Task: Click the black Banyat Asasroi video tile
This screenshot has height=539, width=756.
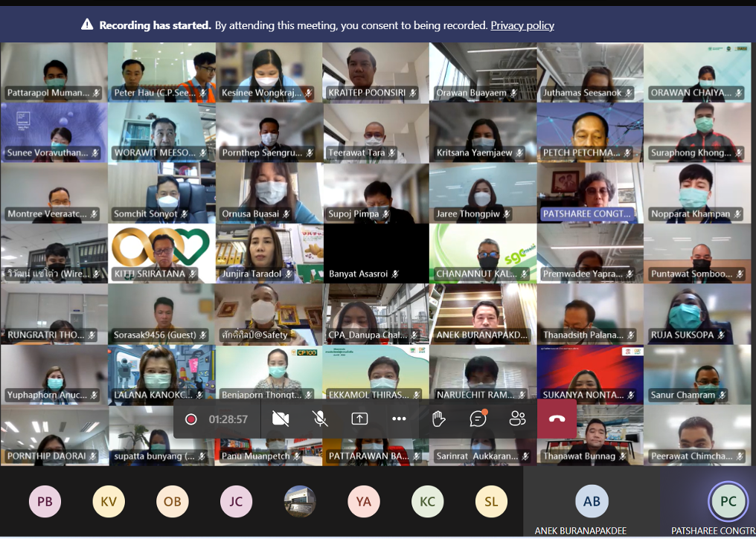Action: click(x=375, y=254)
